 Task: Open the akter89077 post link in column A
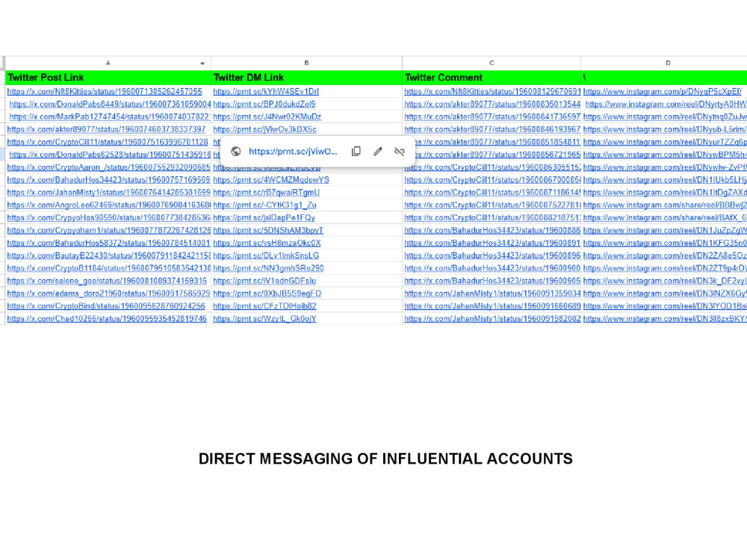coord(106,129)
